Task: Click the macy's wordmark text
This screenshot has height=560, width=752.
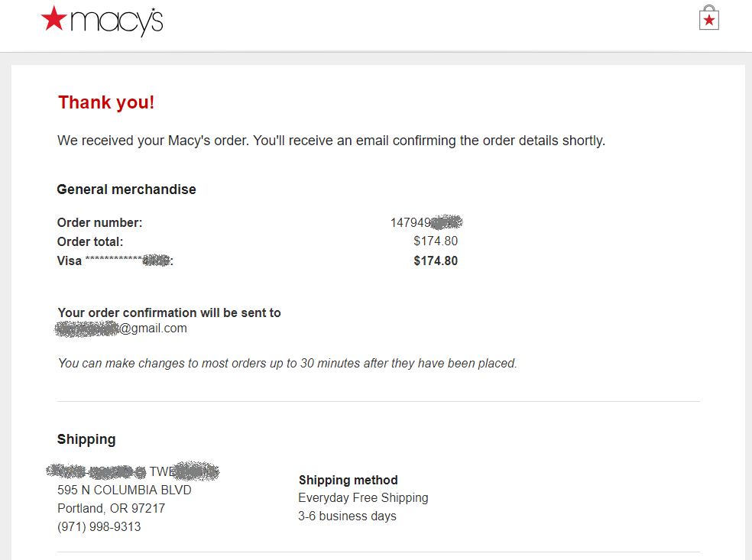Action: point(116,22)
